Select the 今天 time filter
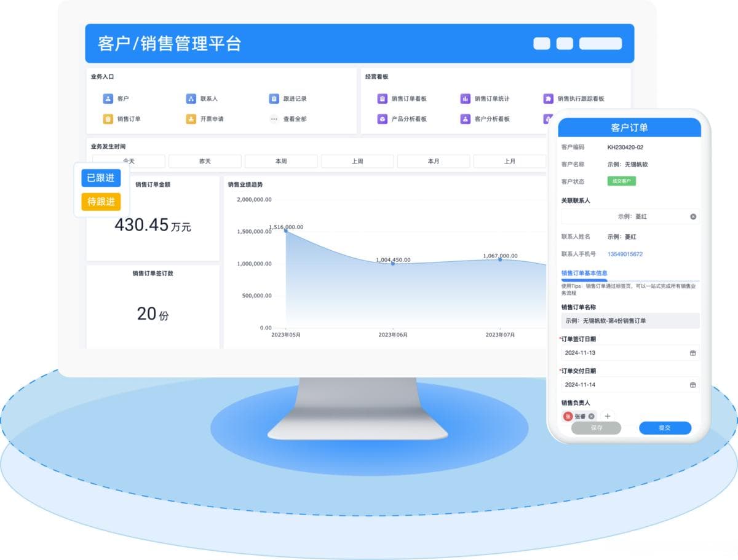Image resolution: width=738 pixels, height=560 pixels. (x=129, y=161)
